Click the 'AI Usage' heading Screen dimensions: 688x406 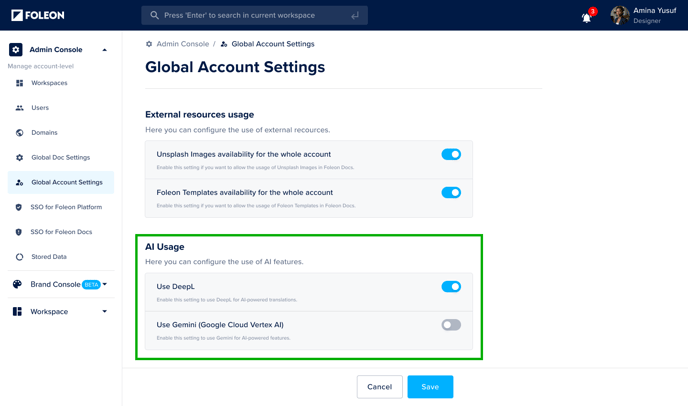[x=165, y=247]
